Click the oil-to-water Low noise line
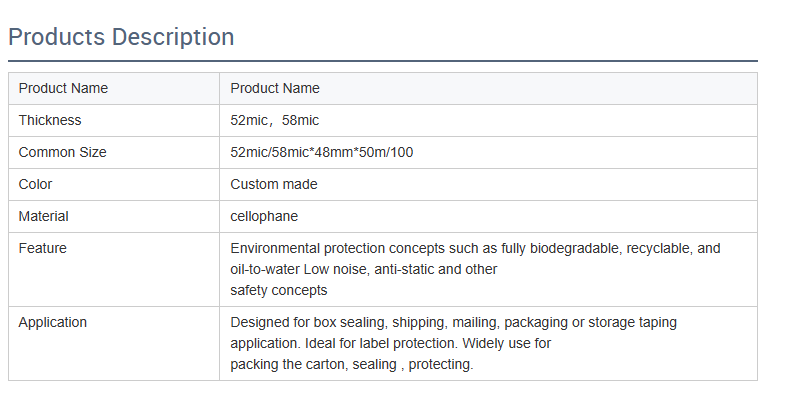 pos(363,269)
